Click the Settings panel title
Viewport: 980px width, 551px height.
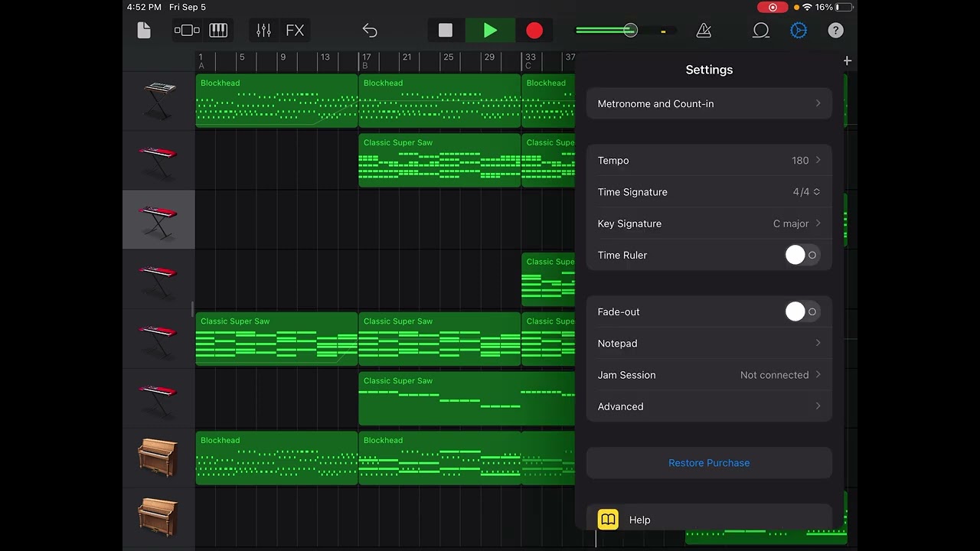[709, 70]
